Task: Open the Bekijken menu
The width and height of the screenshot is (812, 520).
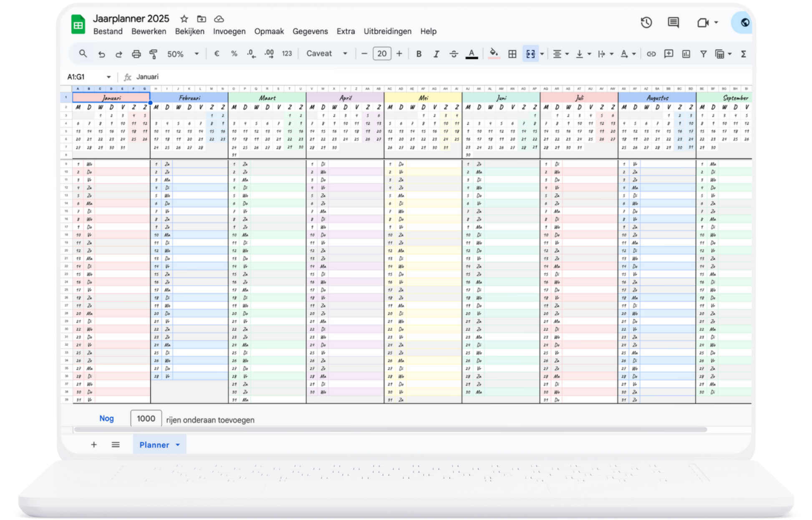Action: pyautogui.click(x=190, y=31)
